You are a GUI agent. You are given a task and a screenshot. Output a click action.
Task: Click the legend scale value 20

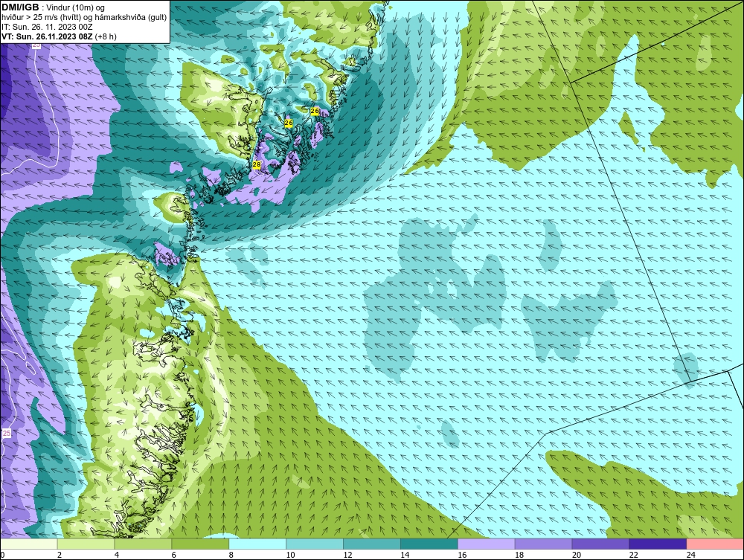577,555
